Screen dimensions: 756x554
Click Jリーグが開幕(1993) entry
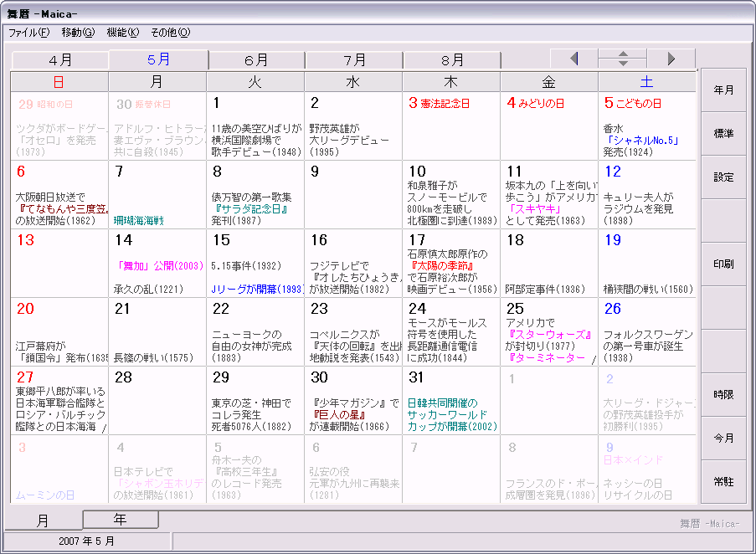point(257,290)
